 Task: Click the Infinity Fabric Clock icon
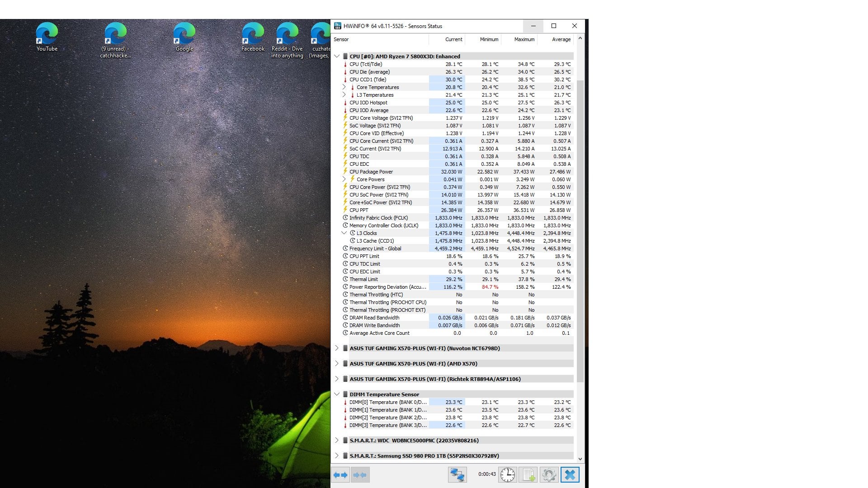pos(345,218)
